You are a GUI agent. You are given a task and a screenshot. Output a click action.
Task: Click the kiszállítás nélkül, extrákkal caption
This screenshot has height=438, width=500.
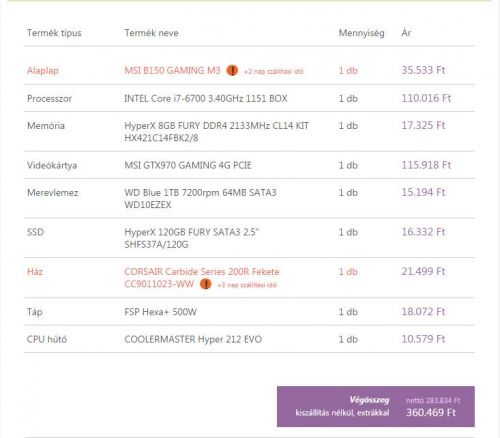pos(342,413)
